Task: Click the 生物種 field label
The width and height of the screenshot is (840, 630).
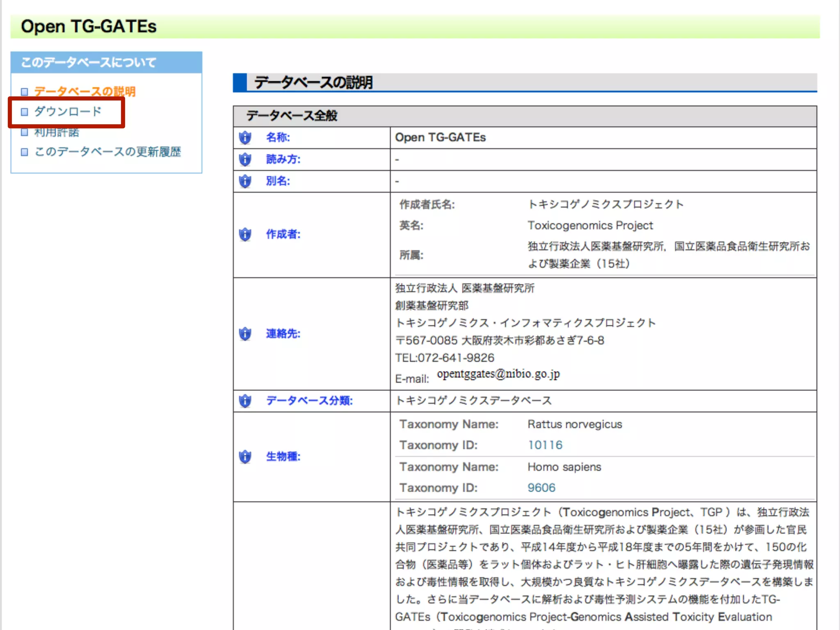Action: (283, 456)
